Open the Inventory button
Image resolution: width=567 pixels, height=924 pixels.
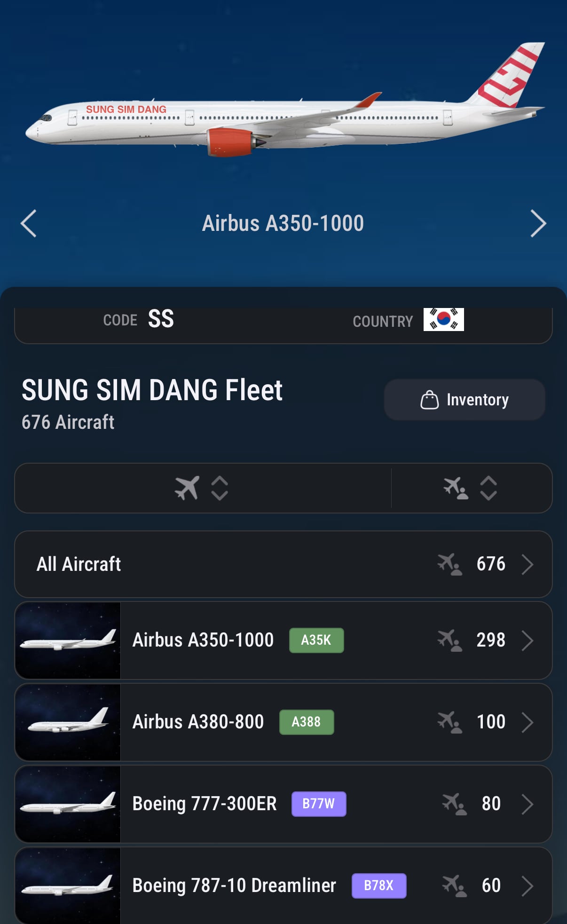click(x=465, y=400)
